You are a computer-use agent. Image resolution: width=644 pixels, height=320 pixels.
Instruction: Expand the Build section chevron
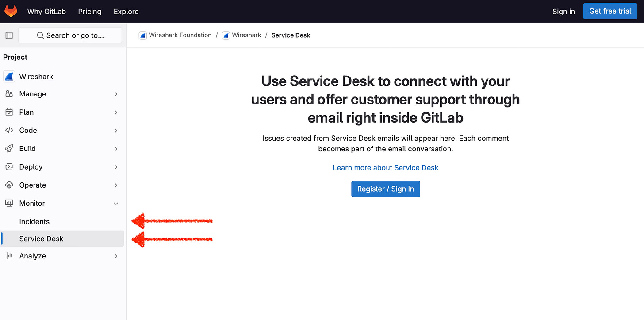[116, 148]
